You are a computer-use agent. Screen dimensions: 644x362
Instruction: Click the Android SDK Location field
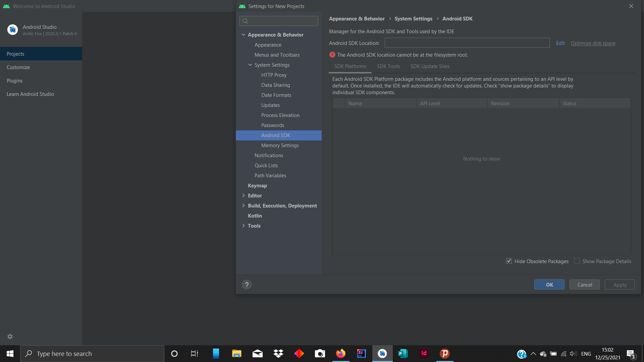click(467, 43)
